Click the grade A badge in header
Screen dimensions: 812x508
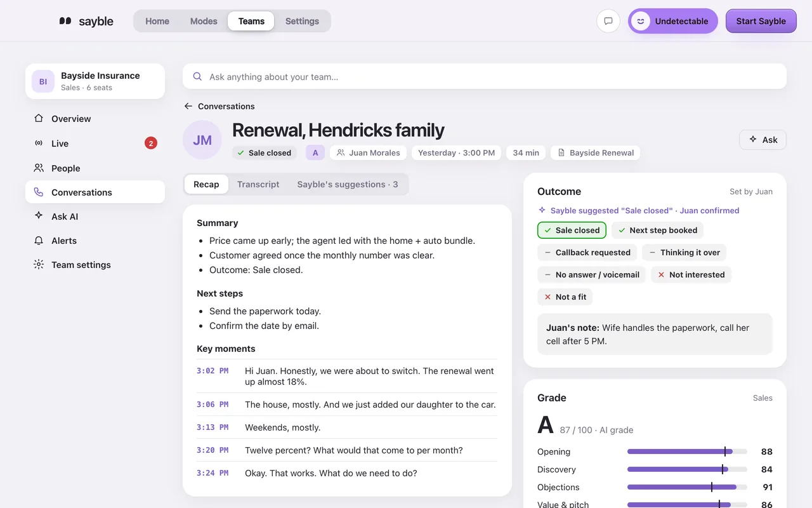coord(315,153)
